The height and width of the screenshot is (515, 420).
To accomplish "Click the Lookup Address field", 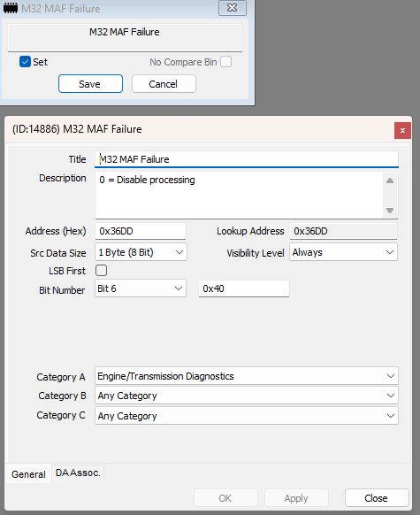I will (x=343, y=231).
